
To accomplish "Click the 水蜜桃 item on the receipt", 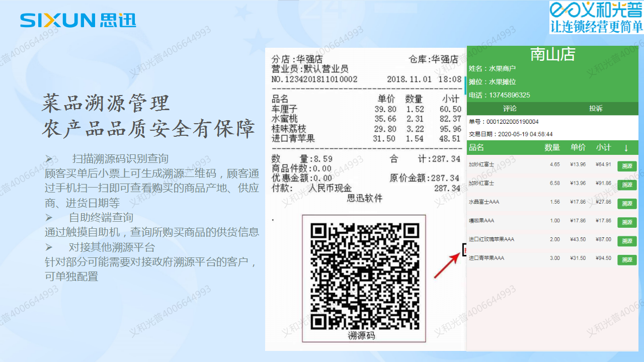I will click(285, 119).
